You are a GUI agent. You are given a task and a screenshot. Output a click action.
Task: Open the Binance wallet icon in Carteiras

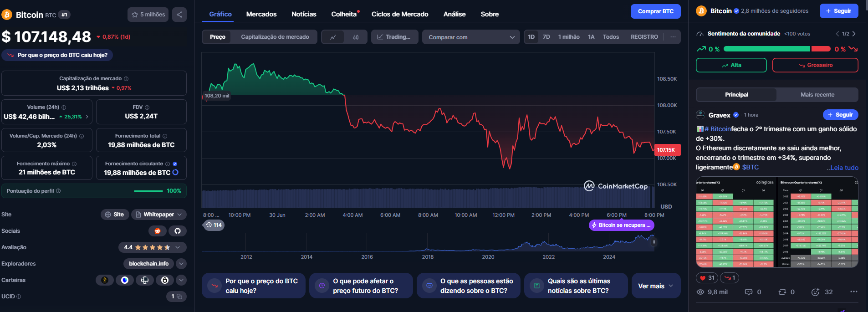coord(105,280)
